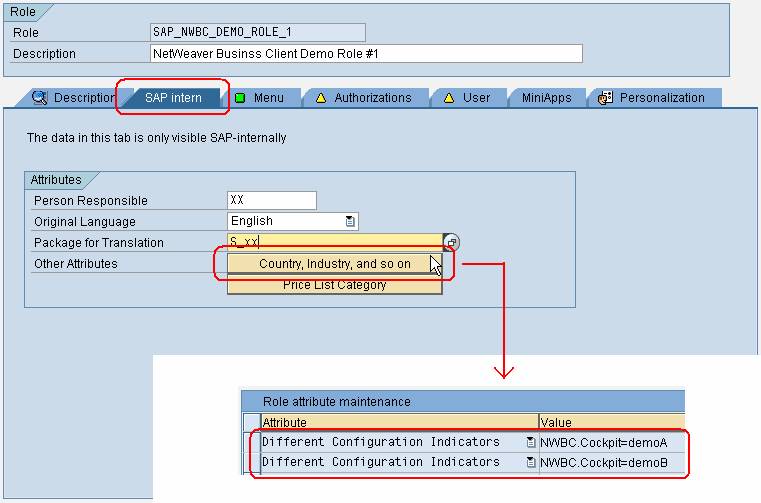Screen dimensions: 761x503
Task: Click the Package for Translation field
Action: [335, 242]
